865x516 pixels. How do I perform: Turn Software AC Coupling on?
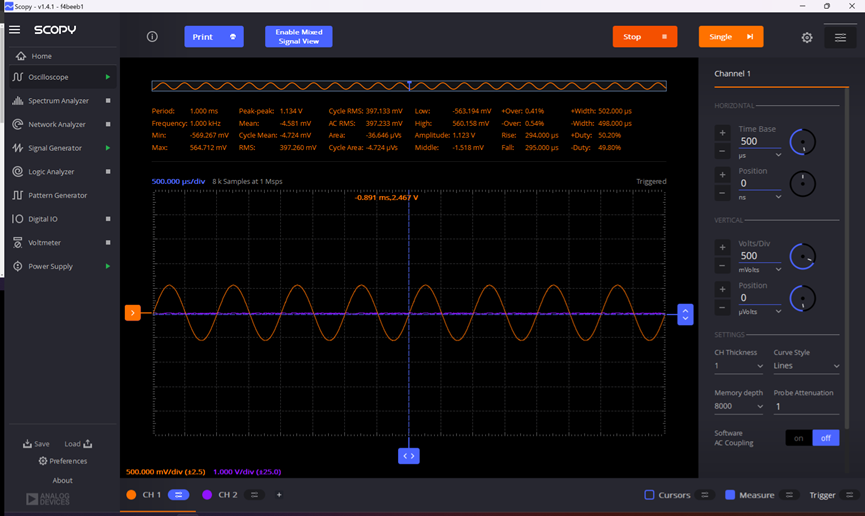798,438
